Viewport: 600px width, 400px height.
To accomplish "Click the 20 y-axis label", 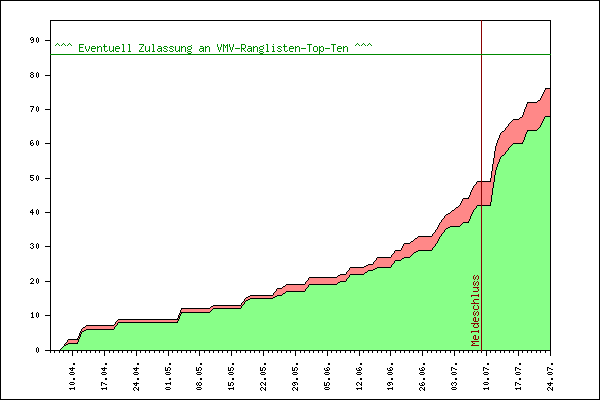I will [x=34, y=281].
